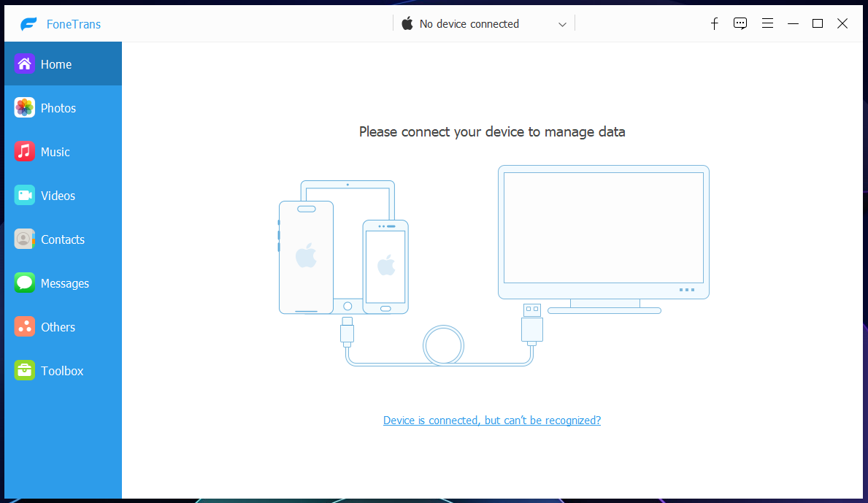Click the FoneTrans logo icon

[x=28, y=24]
